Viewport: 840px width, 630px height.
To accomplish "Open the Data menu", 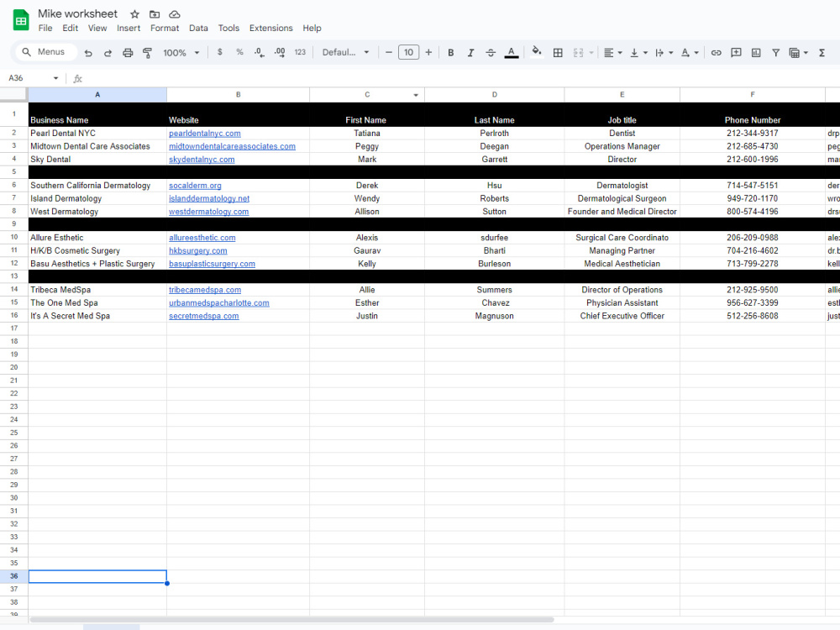I will (x=198, y=28).
